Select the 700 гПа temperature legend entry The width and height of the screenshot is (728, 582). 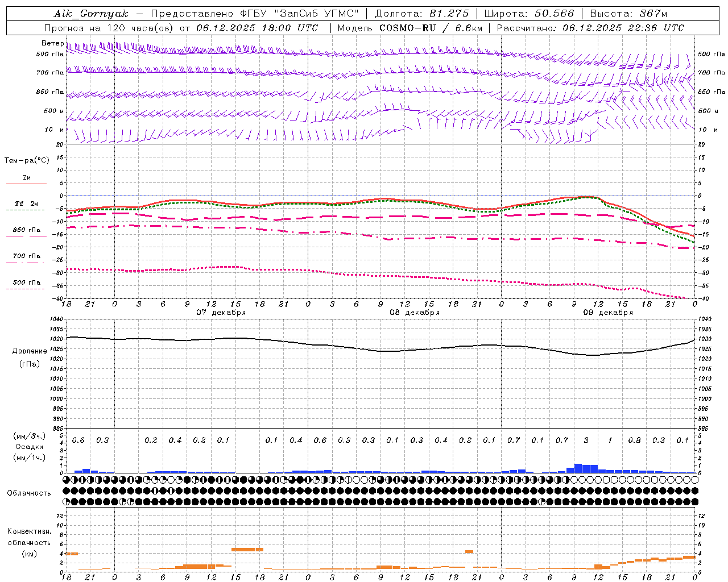pyautogui.click(x=27, y=256)
